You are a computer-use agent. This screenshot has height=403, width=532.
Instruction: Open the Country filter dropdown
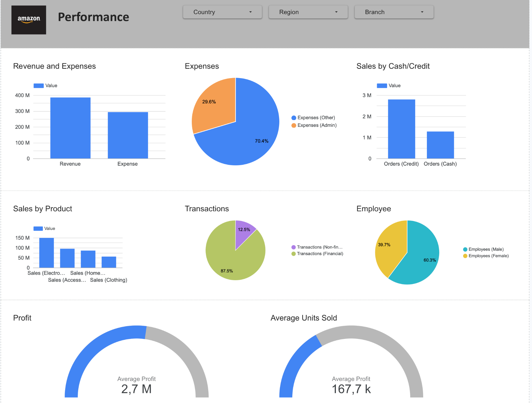(x=222, y=12)
